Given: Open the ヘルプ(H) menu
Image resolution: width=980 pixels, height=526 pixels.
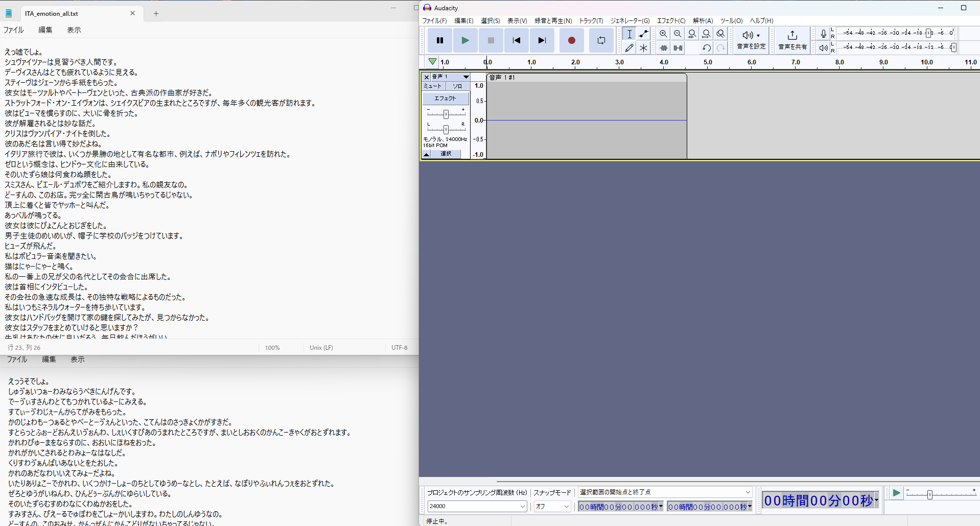Looking at the screenshot, I should click(761, 21).
